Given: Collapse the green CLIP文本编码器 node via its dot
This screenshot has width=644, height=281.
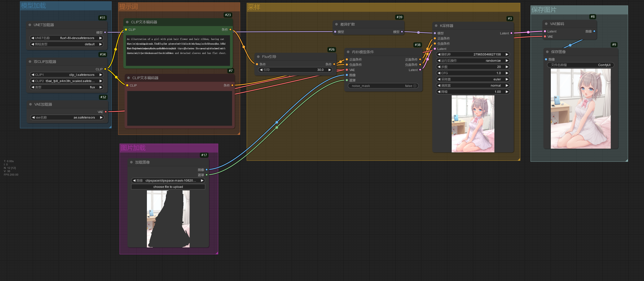Looking at the screenshot, I should coord(127,22).
